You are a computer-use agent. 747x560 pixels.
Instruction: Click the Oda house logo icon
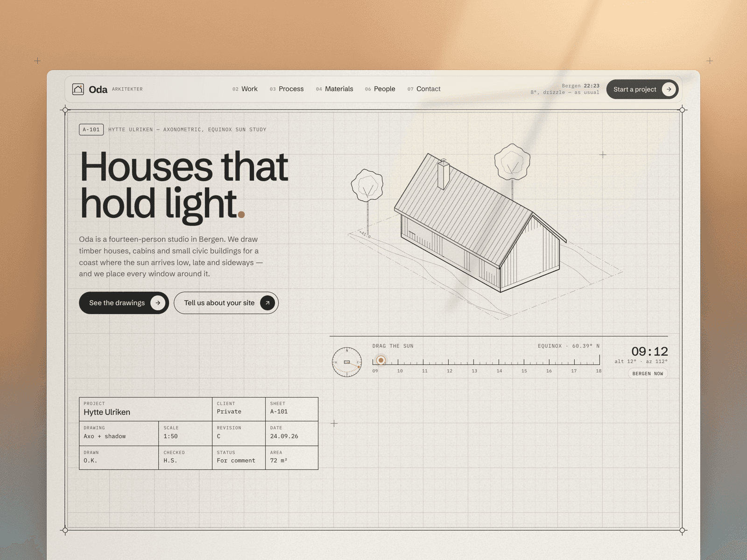coord(78,89)
